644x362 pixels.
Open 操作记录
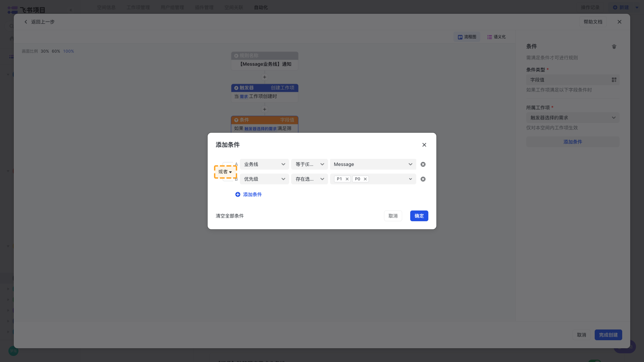[x=590, y=8]
